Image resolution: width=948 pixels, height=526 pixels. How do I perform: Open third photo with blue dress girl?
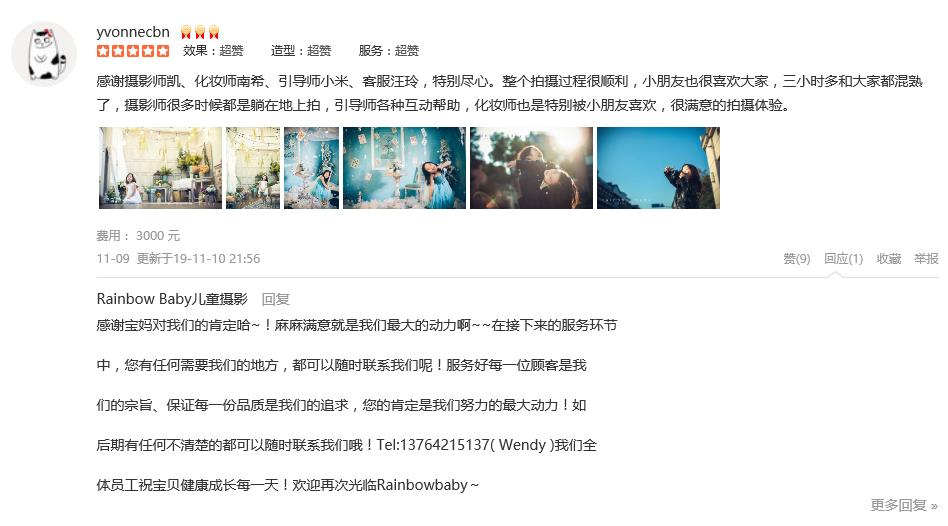[311, 168]
